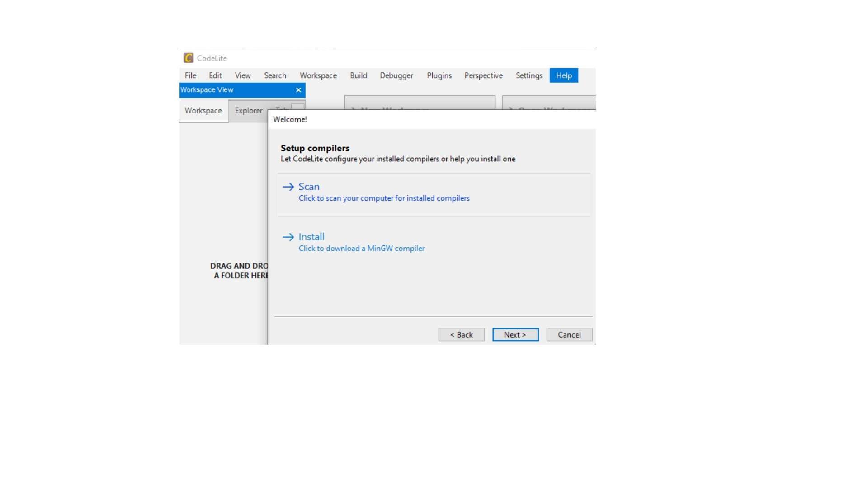
Task: Open the Plugins menu
Action: pos(439,75)
